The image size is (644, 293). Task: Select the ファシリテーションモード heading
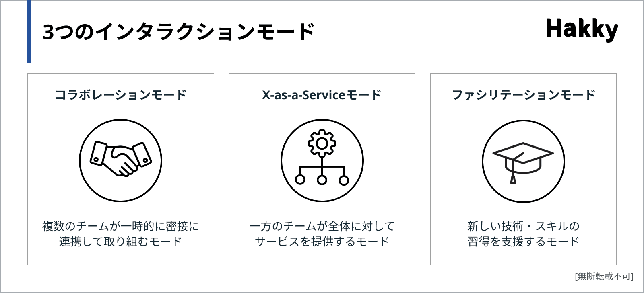click(x=523, y=95)
